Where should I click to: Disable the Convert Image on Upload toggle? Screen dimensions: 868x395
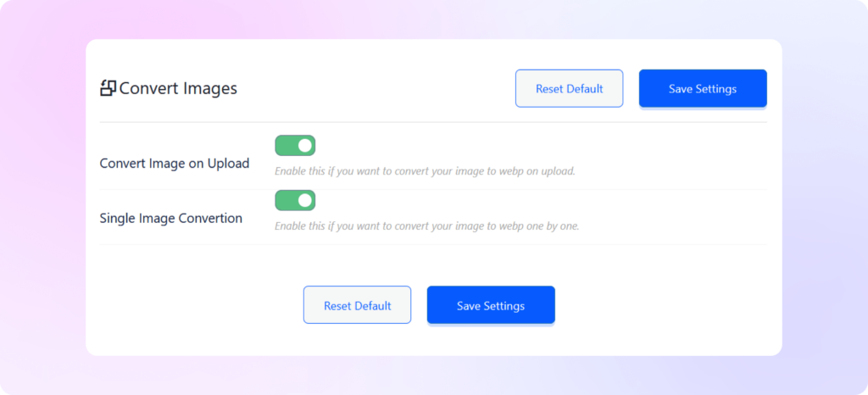click(x=295, y=146)
